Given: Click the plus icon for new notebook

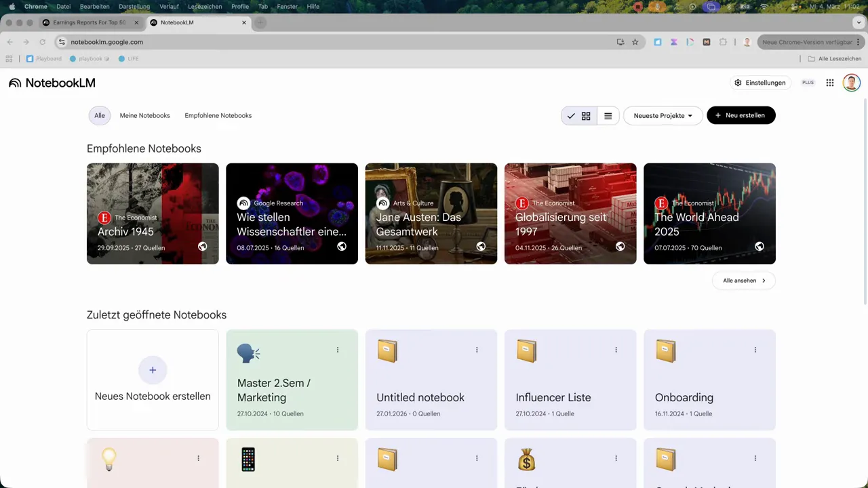Looking at the screenshot, I should pos(153,370).
